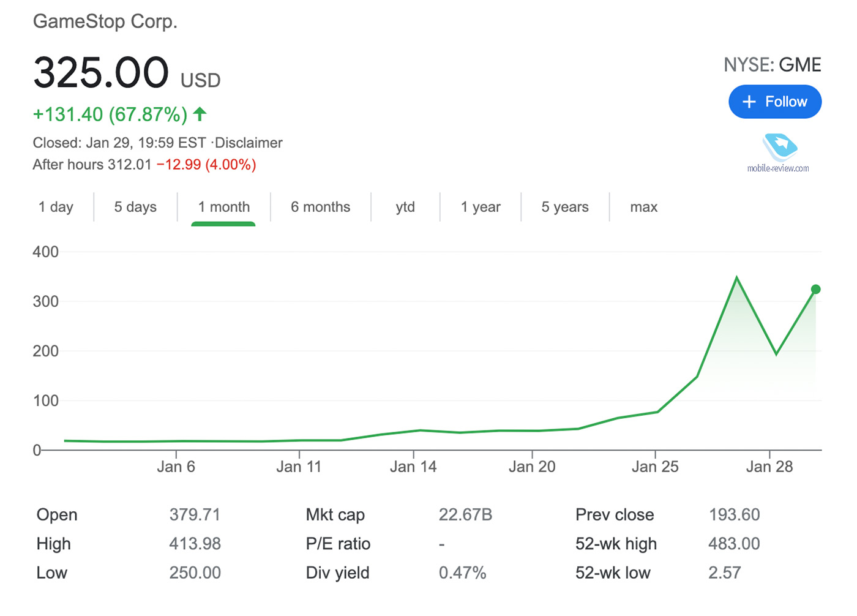
Task: Select the 1 day range tab
Action: 56,207
